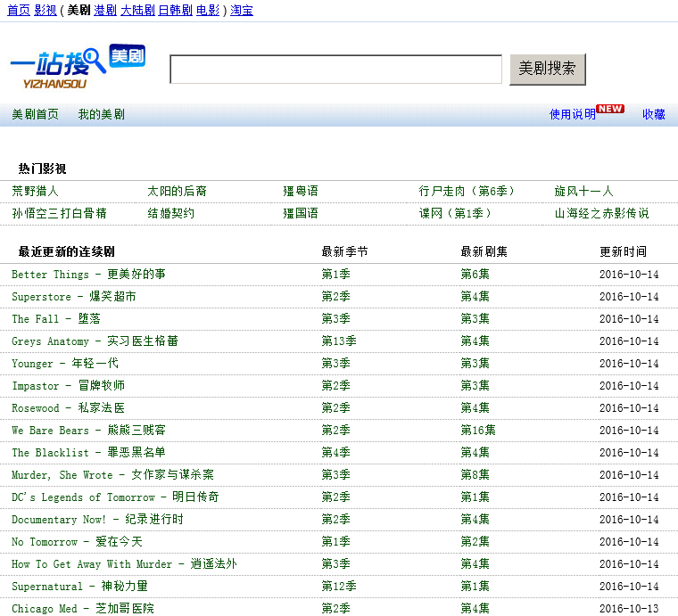Switch to 港剧 category
Screen dimensions: 678x616
[x=105, y=10]
